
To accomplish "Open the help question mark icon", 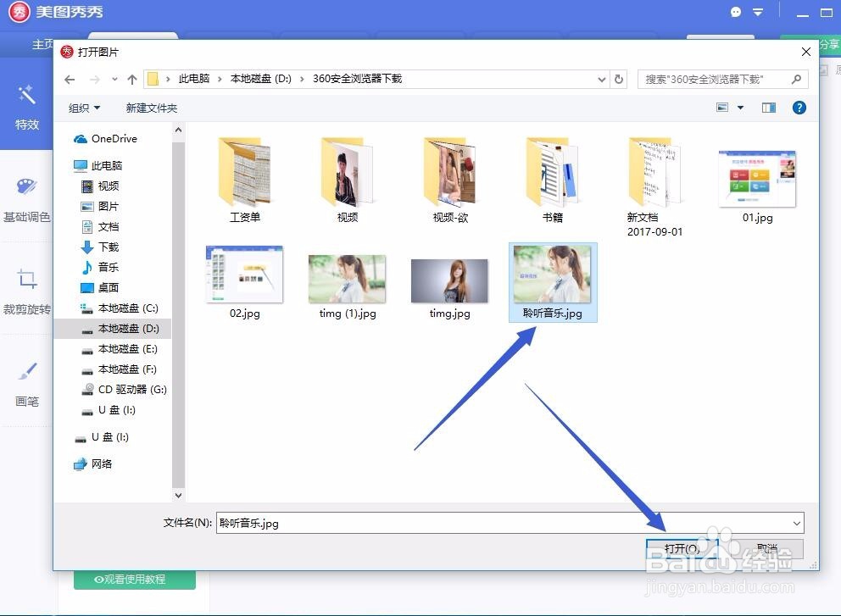I will click(x=798, y=108).
